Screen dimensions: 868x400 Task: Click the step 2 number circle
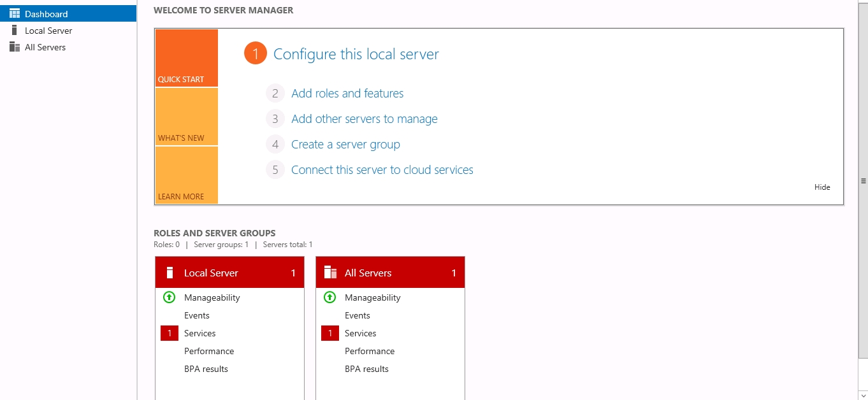275,94
